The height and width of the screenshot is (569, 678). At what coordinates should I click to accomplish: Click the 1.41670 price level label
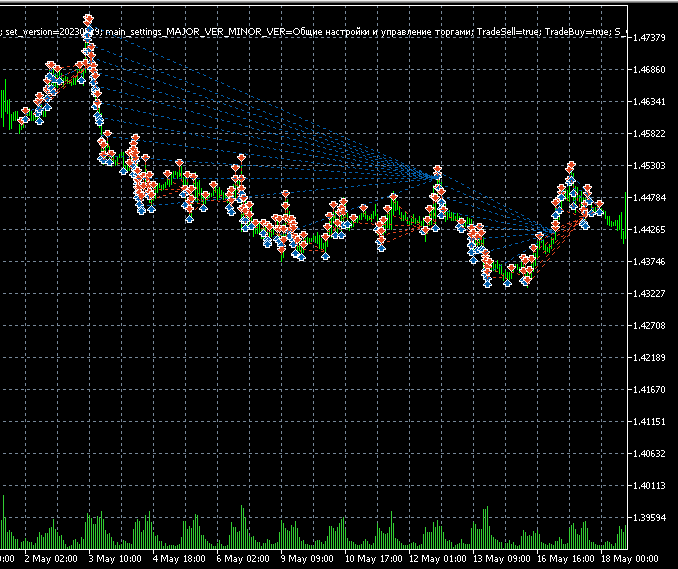pos(649,390)
